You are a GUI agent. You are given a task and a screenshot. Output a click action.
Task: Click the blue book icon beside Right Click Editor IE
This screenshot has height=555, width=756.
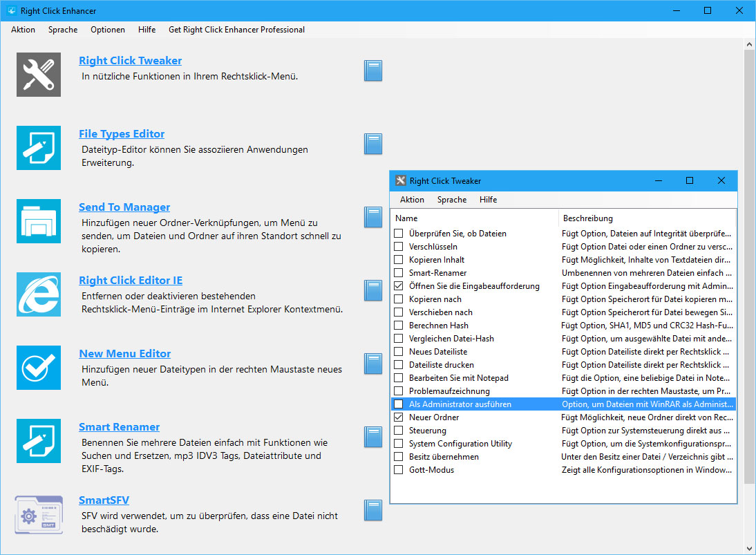click(373, 291)
